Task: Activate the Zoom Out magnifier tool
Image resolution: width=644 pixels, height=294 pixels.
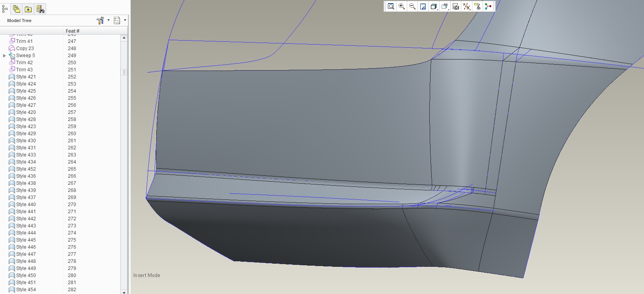Action: [x=412, y=6]
